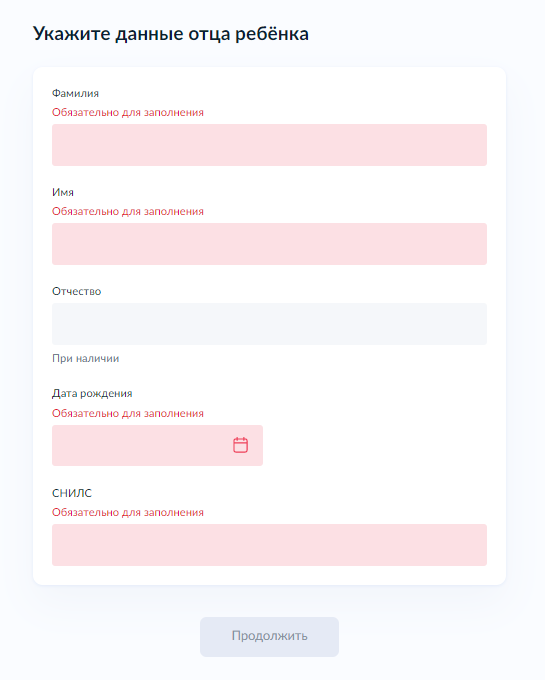545x680 pixels.
Task: Open the calendar date picker icon
Action: pos(240,445)
